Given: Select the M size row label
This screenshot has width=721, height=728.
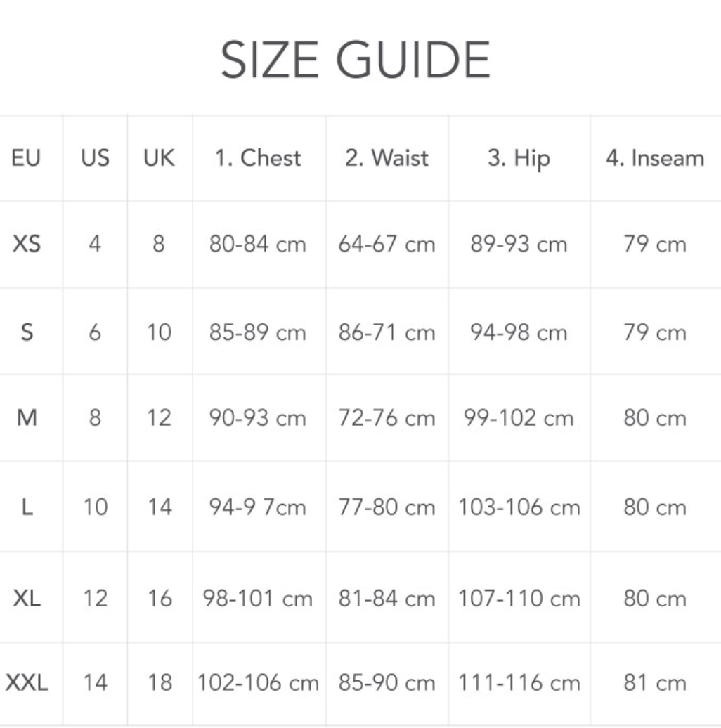Looking at the screenshot, I should 27,419.
